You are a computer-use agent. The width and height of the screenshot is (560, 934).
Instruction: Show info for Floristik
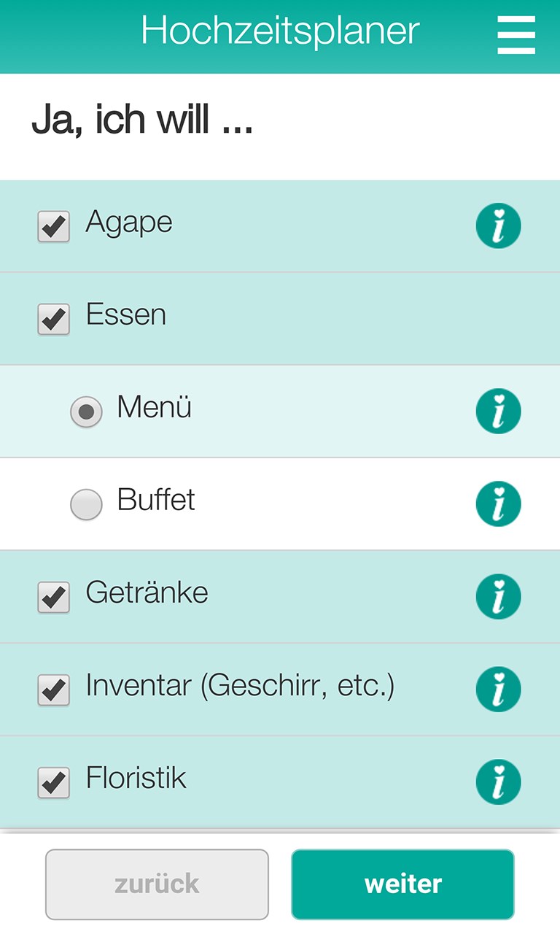pos(499,781)
